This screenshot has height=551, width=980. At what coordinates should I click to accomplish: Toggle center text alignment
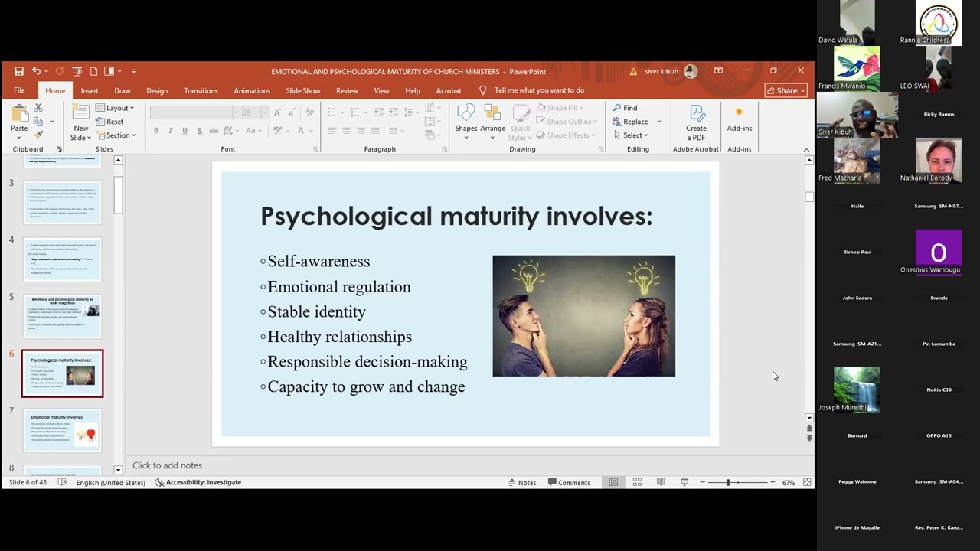pos(346,131)
